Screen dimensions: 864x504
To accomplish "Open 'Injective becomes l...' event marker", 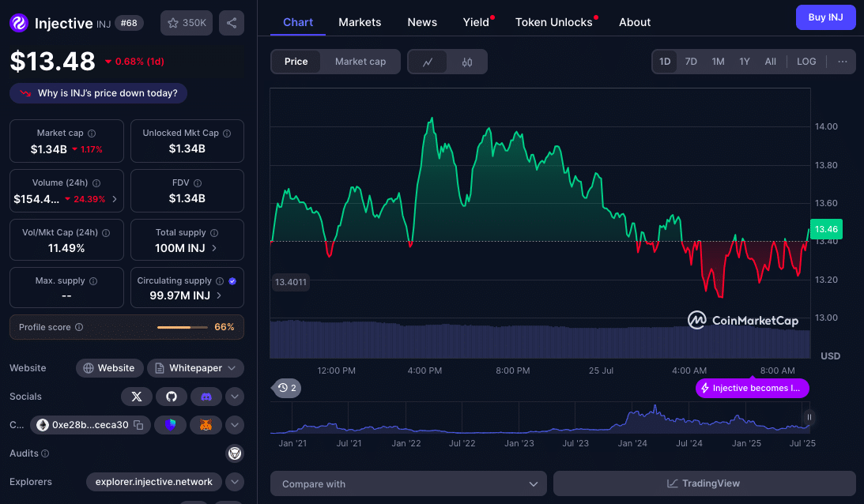I will coord(752,388).
